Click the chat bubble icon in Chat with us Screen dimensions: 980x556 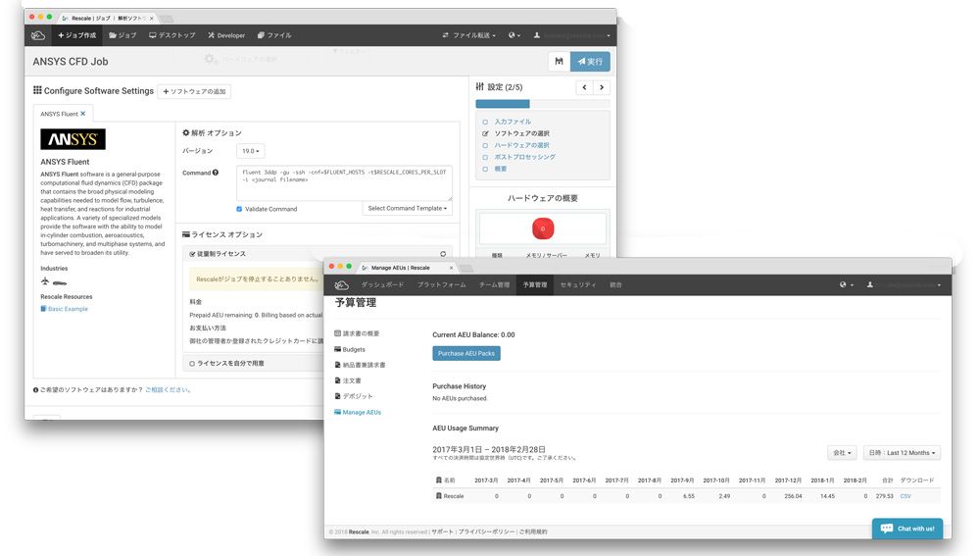pos(886,529)
